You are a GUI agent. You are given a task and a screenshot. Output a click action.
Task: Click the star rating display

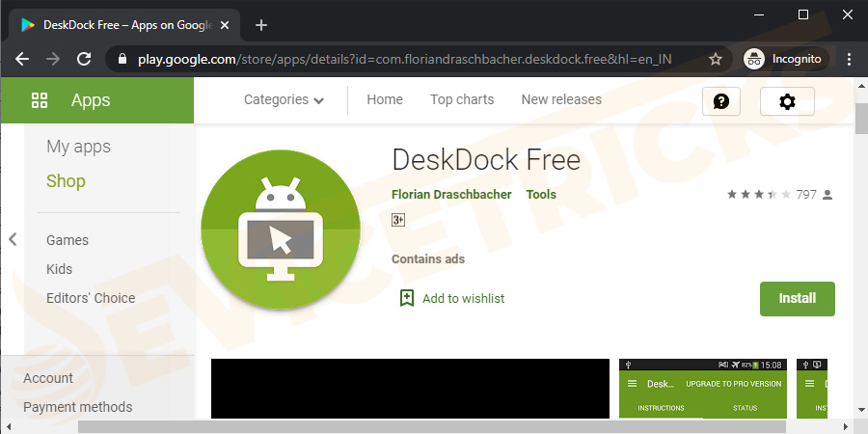point(758,194)
